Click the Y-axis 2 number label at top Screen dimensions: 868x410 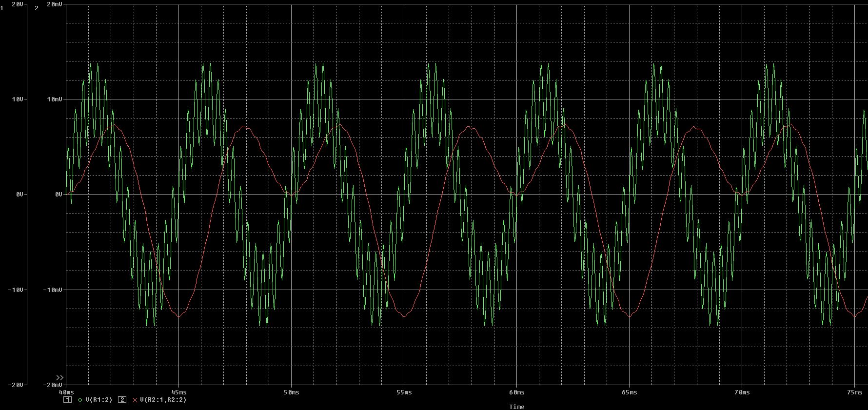pyautogui.click(x=37, y=8)
